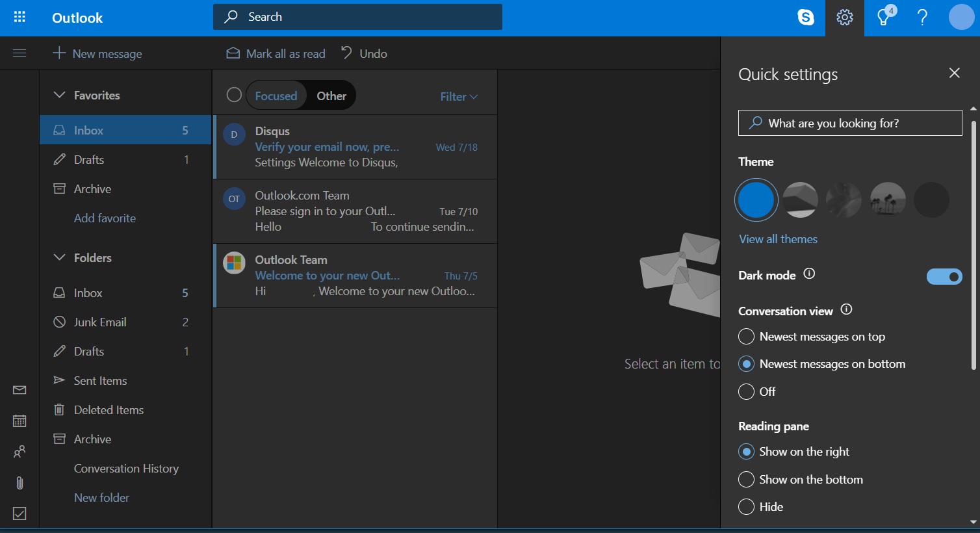Open Archive under Favorites
The width and height of the screenshot is (980, 533).
pyautogui.click(x=125, y=188)
